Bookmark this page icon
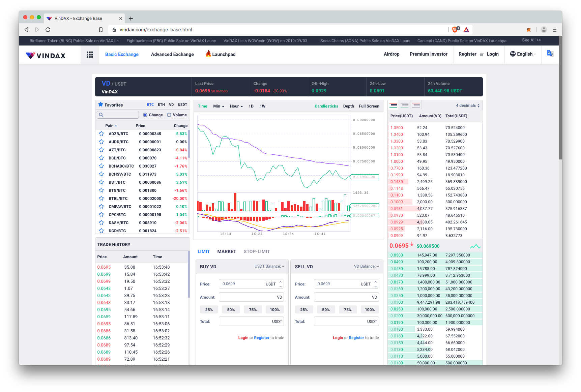Image resolution: width=581 pixels, height=392 pixels. [101, 30]
